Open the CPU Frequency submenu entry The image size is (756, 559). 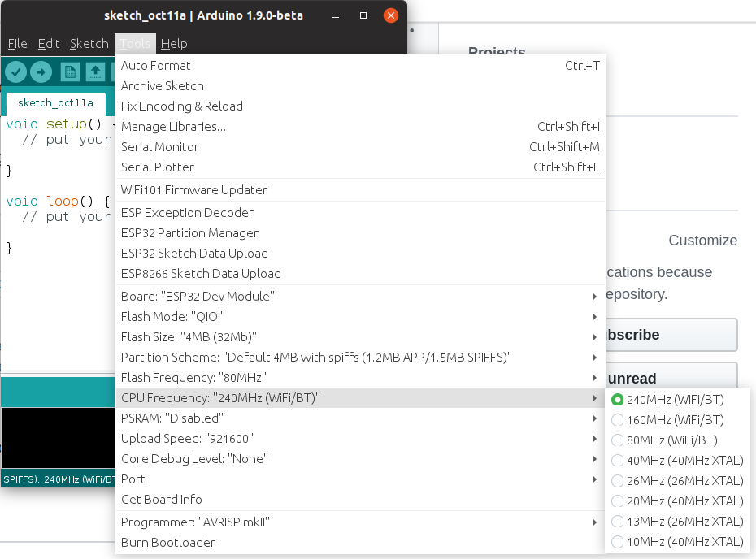click(360, 397)
